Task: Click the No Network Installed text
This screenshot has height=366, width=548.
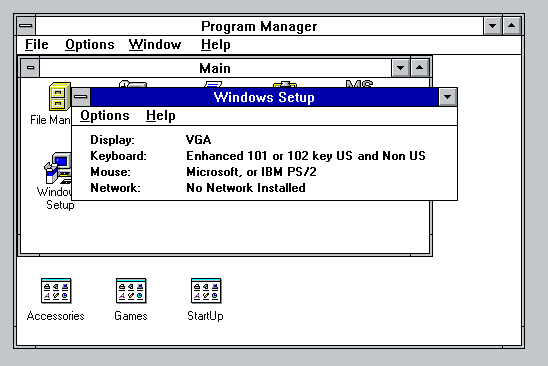Action: (x=246, y=188)
